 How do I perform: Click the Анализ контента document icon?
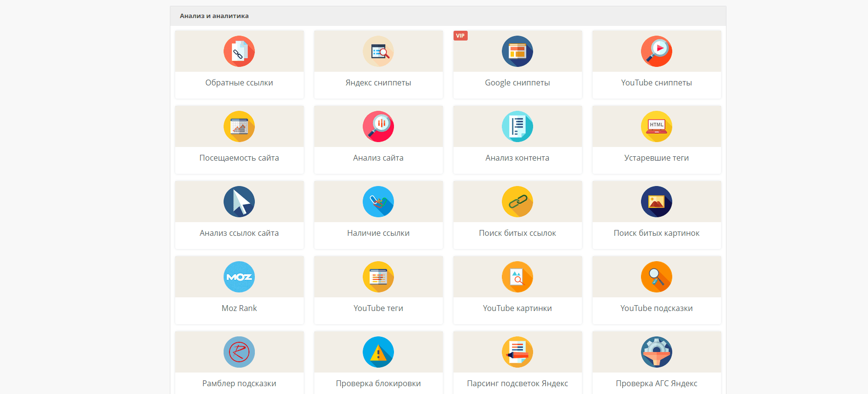click(517, 126)
